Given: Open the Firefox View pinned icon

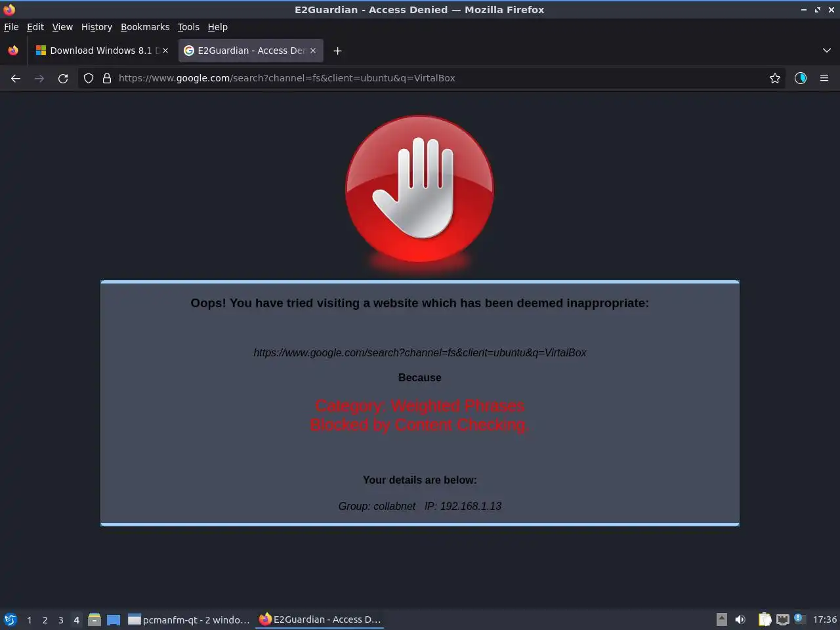Looking at the screenshot, I should click(x=13, y=51).
